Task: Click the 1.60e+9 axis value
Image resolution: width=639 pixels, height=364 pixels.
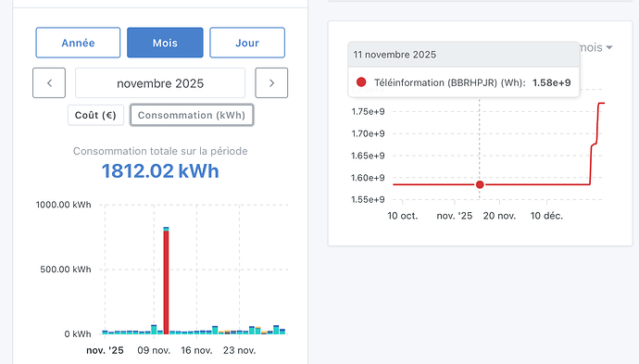Action: tap(368, 178)
